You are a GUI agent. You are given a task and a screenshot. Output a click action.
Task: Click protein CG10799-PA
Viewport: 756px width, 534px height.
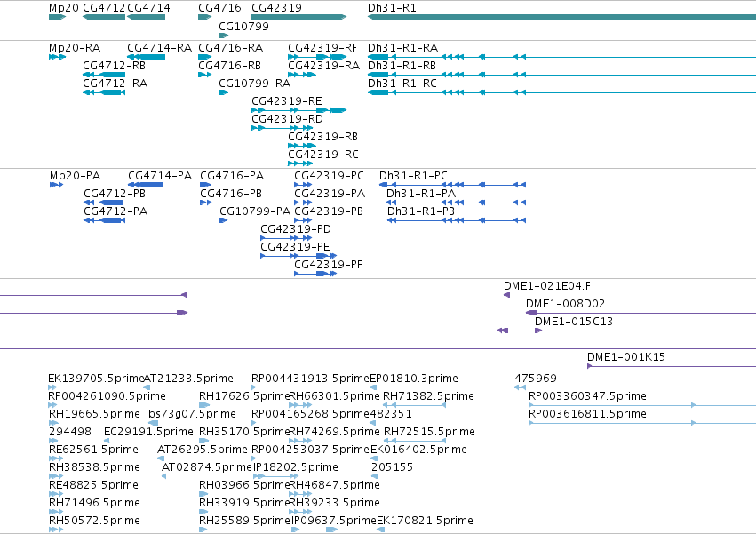(255, 211)
